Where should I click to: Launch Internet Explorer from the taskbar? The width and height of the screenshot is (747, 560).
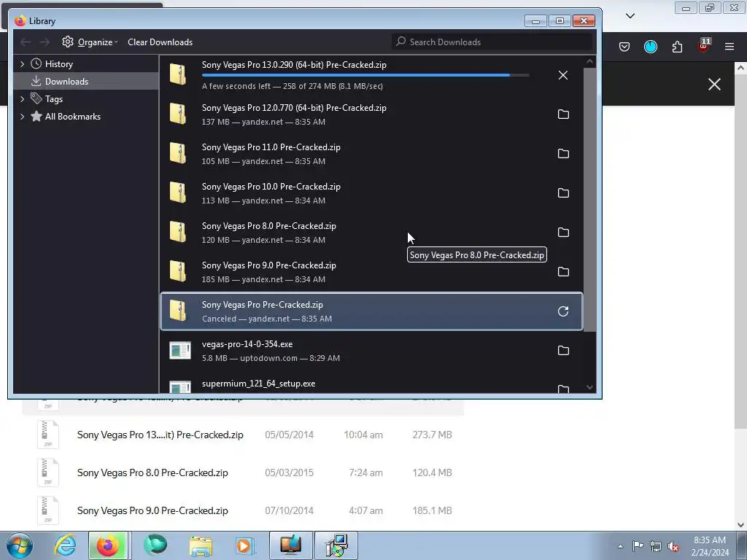point(65,545)
